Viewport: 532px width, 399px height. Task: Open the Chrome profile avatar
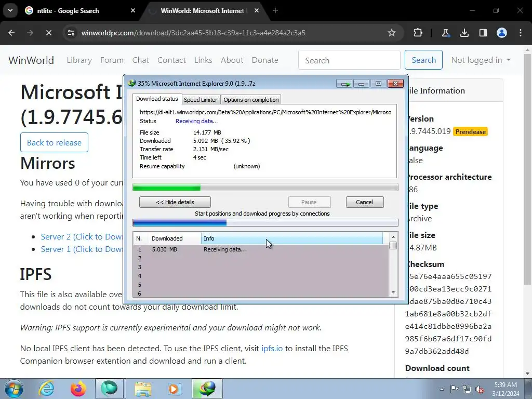coord(501,33)
